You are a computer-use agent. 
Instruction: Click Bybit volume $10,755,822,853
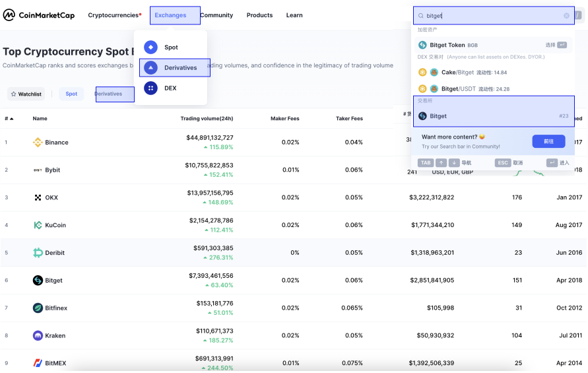point(209,165)
